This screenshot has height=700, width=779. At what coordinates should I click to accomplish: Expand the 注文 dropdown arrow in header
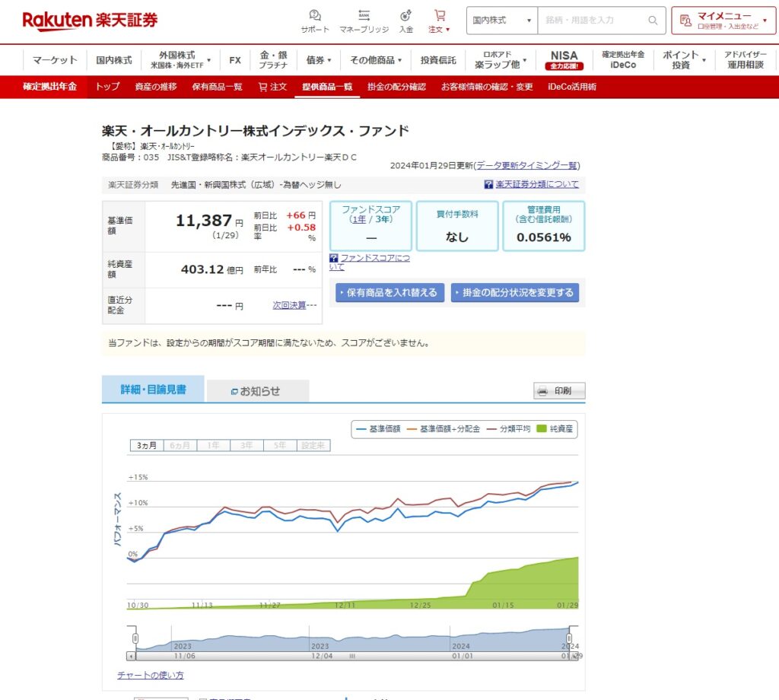pyautogui.click(x=447, y=30)
